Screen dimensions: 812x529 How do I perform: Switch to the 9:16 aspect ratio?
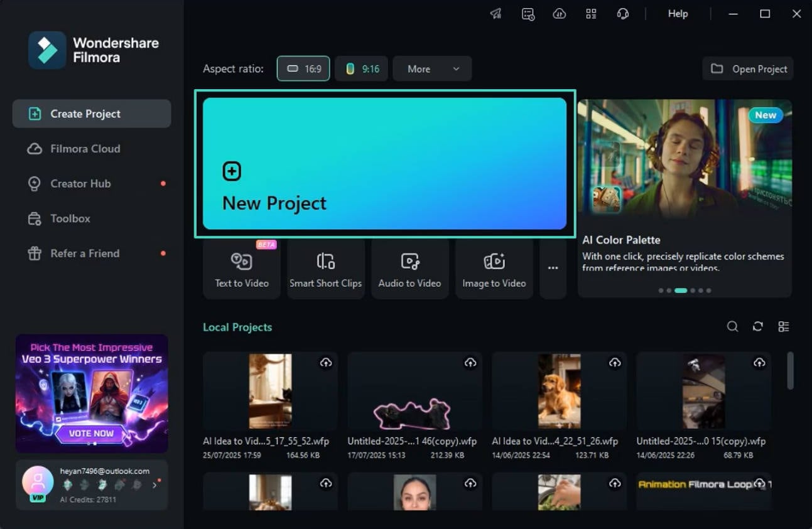coord(361,68)
